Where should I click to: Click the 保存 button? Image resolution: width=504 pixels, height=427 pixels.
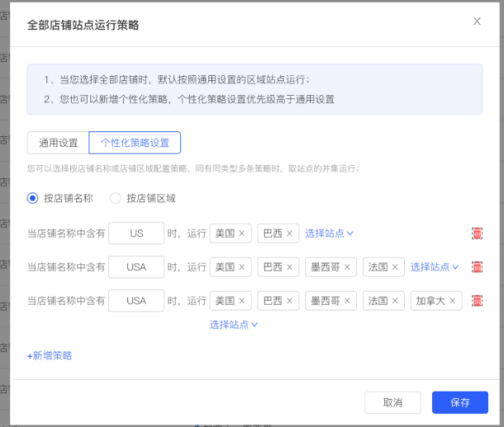[x=460, y=402]
